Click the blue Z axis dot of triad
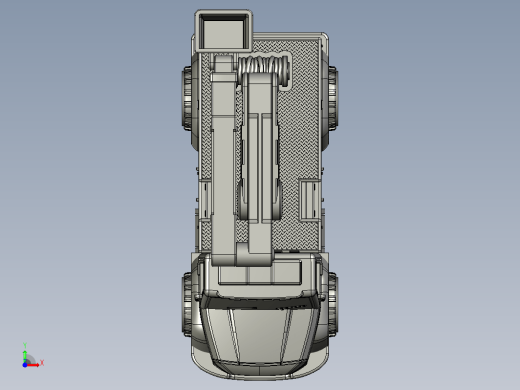 (x=25, y=365)
